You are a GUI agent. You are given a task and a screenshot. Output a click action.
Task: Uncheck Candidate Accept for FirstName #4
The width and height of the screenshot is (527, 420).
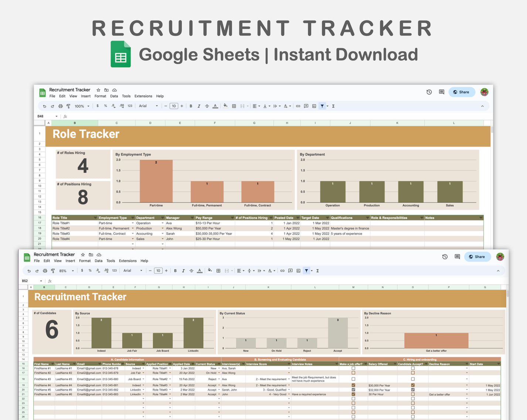click(412, 385)
